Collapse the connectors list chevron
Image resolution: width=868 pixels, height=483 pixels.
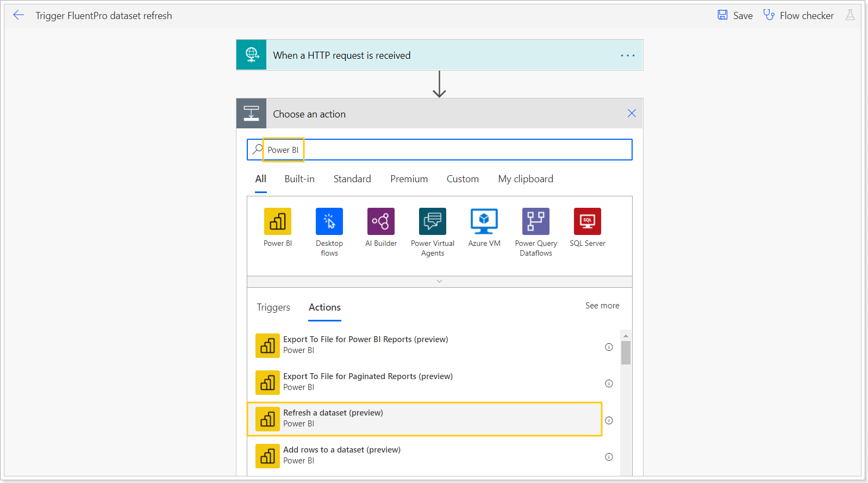pyautogui.click(x=440, y=281)
